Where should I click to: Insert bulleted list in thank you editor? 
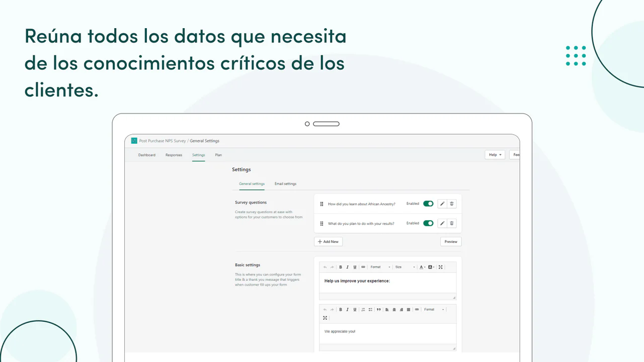pos(370,309)
